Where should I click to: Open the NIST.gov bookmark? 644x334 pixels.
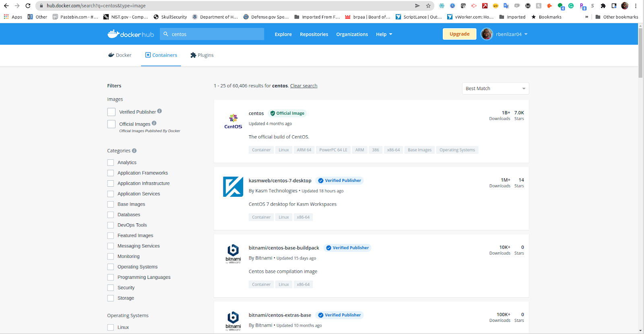coord(126,17)
